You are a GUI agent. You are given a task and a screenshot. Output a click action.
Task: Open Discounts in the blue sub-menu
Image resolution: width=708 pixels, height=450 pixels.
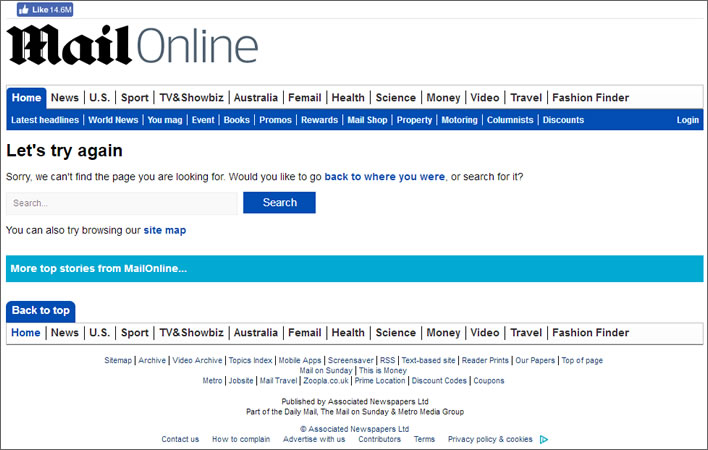point(564,120)
